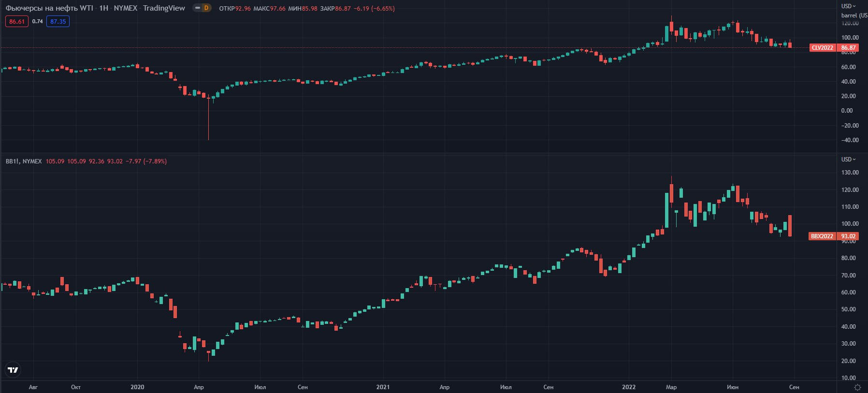
Task: Click the 130.00 level on price scale
Action: (x=850, y=173)
